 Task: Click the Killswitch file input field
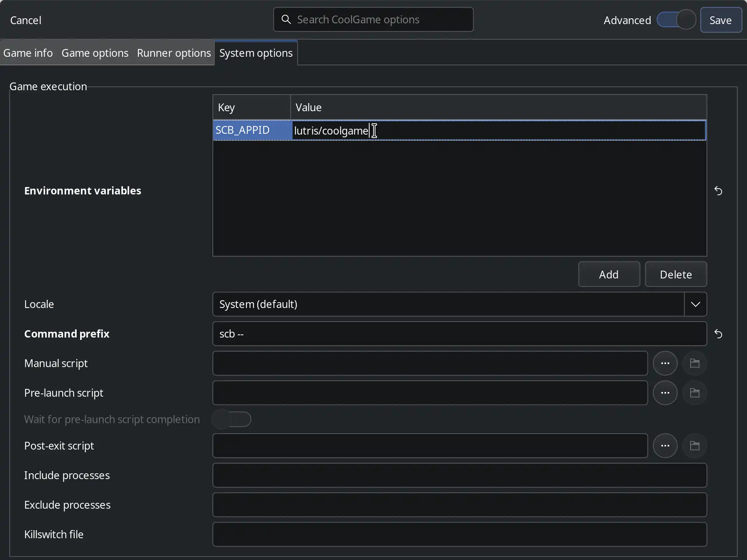point(459,534)
